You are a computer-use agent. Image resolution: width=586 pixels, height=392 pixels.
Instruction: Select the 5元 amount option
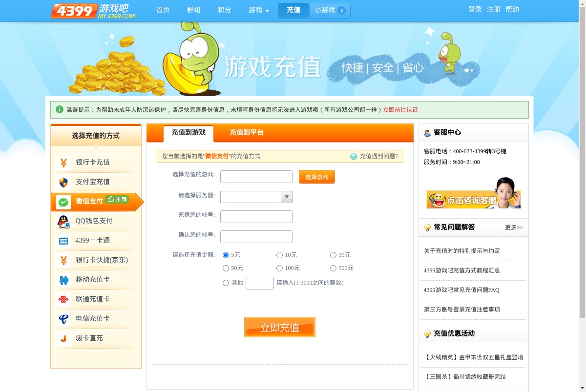[226, 255]
